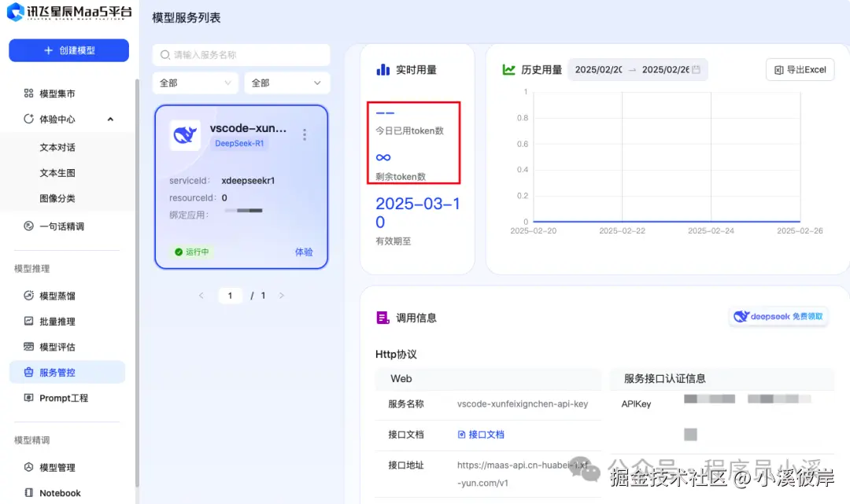
Task: Open 模型蒸馏 in the sidebar
Action: (57, 296)
